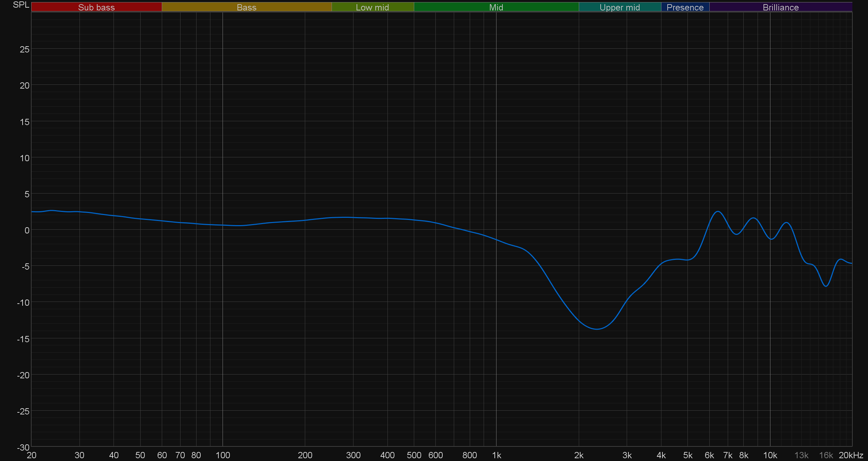Image resolution: width=868 pixels, height=461 pixels.
Task: Click the curve's tallest peak past 6k
Action: click(x=718, y=212)
